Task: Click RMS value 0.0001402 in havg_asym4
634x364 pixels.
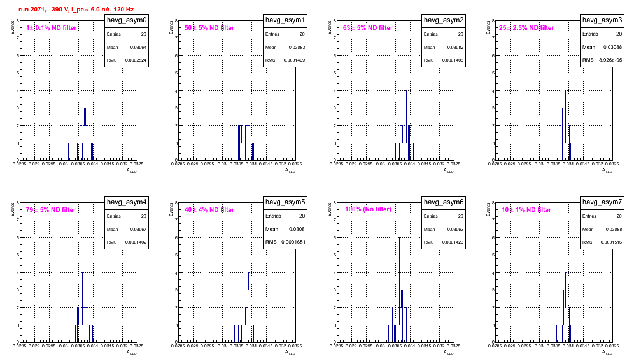Action: coord(136,242)
